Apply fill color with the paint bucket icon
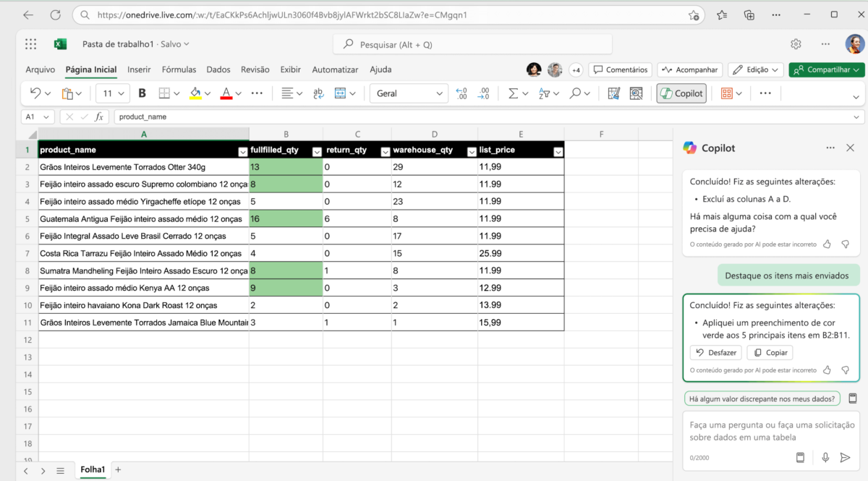This screenshot has width=868, height=481. 195,93
